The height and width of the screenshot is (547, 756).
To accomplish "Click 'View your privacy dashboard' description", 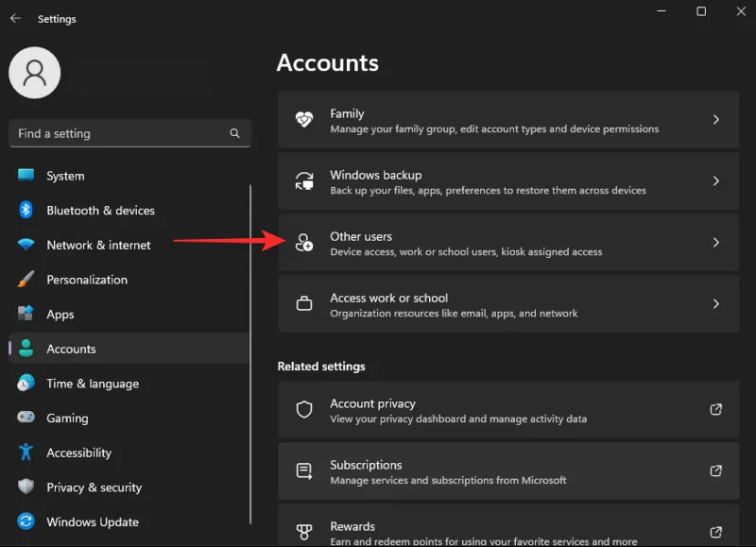I will click(x=458, y=419).
